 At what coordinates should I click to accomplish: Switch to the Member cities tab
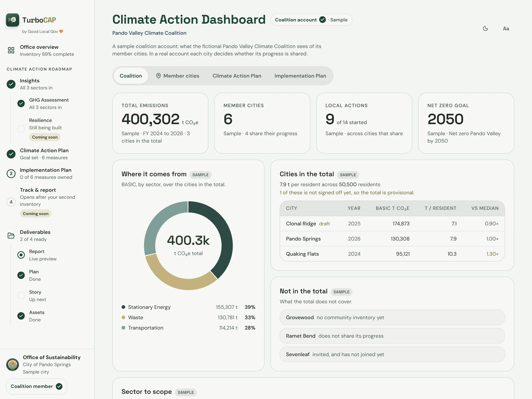(178, 76)
